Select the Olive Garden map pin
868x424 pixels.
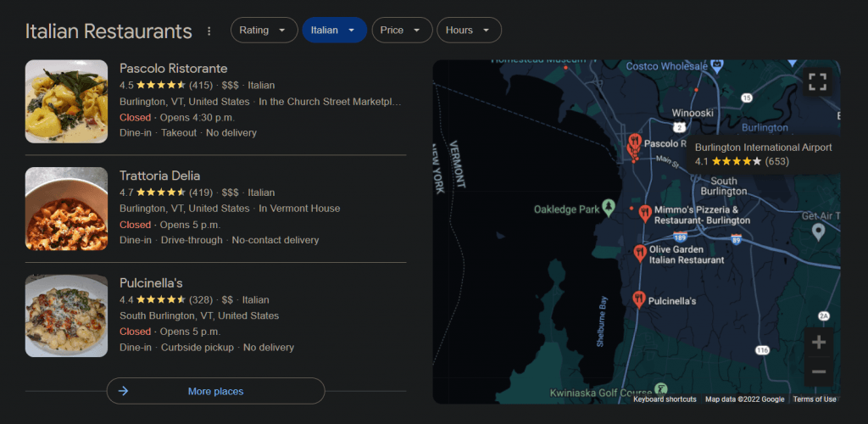click(640, 254)
